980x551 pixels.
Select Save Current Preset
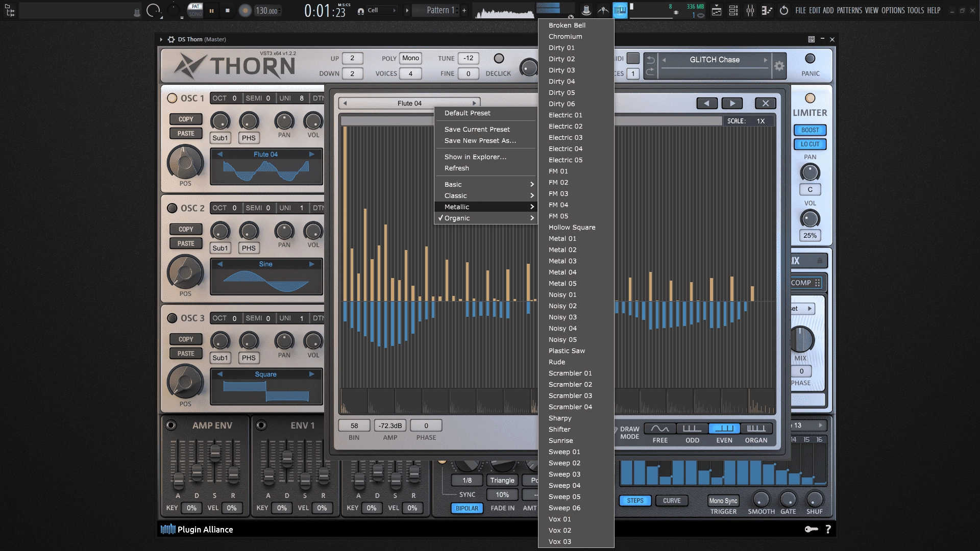point(485,129)
